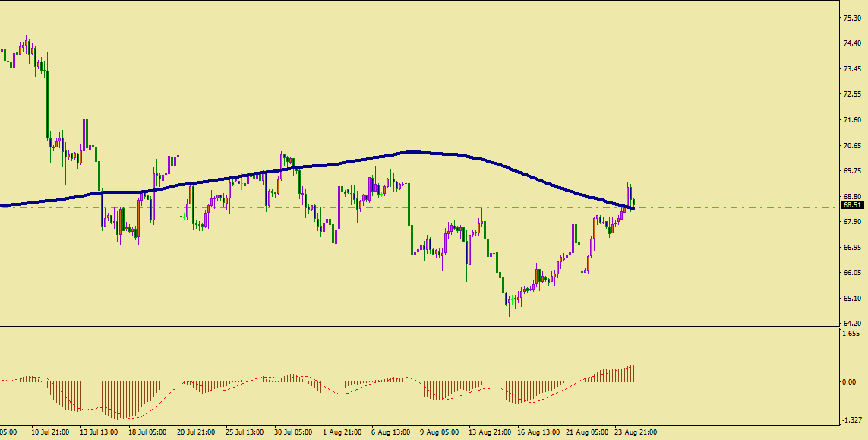Screen dimensions: 868x440
Task: Click the 13 Jul 13:00 time label
Action: [x=99, y=432]
